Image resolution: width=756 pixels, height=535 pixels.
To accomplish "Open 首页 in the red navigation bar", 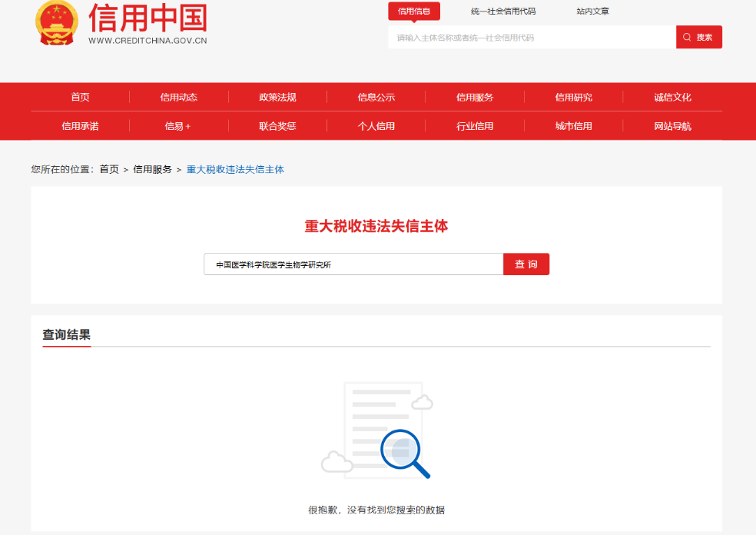I will [80, 97].
